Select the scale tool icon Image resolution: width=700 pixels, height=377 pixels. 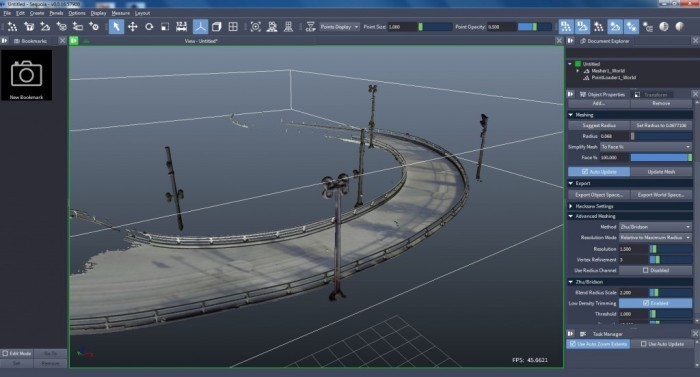point(165,27)
